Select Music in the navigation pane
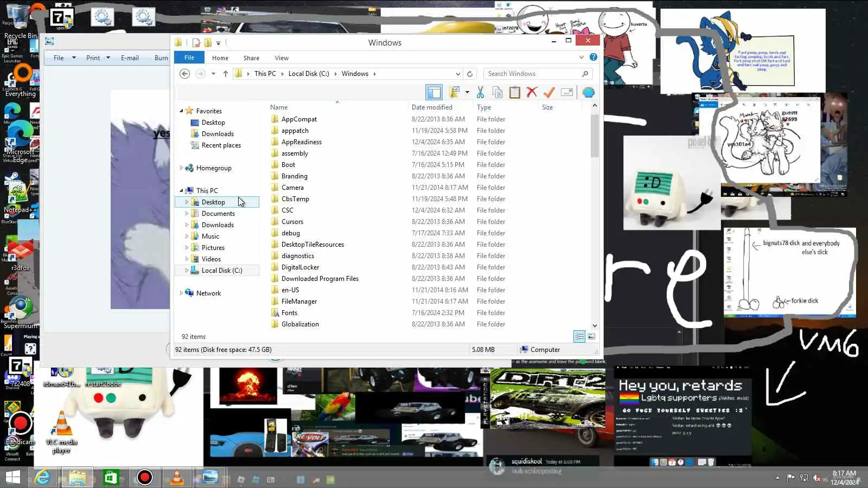The height and width of the screenshot is (488, 868). [210, 236]
